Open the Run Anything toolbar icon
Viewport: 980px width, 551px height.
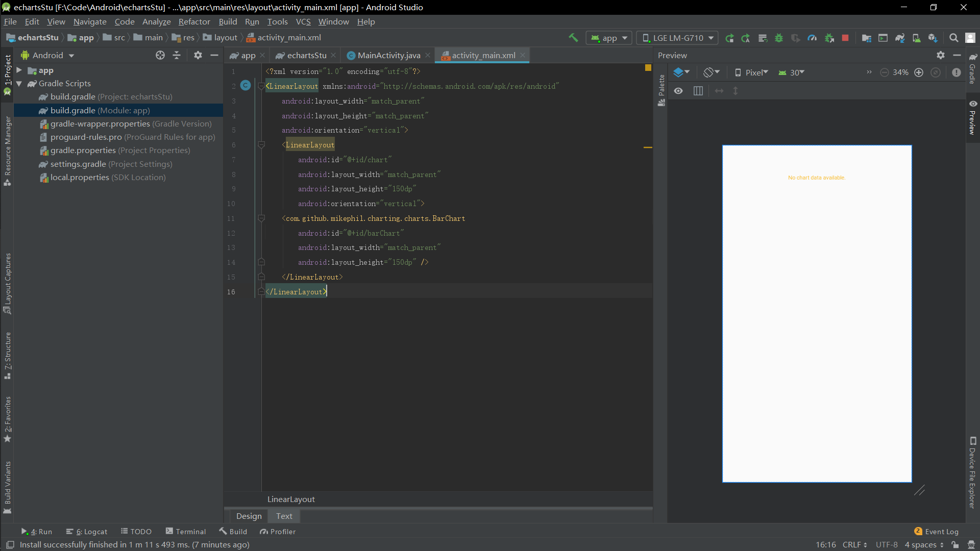(883, 38)
